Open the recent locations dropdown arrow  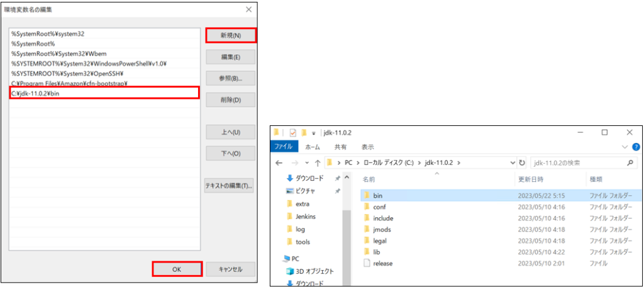click(x=307, y=162)
